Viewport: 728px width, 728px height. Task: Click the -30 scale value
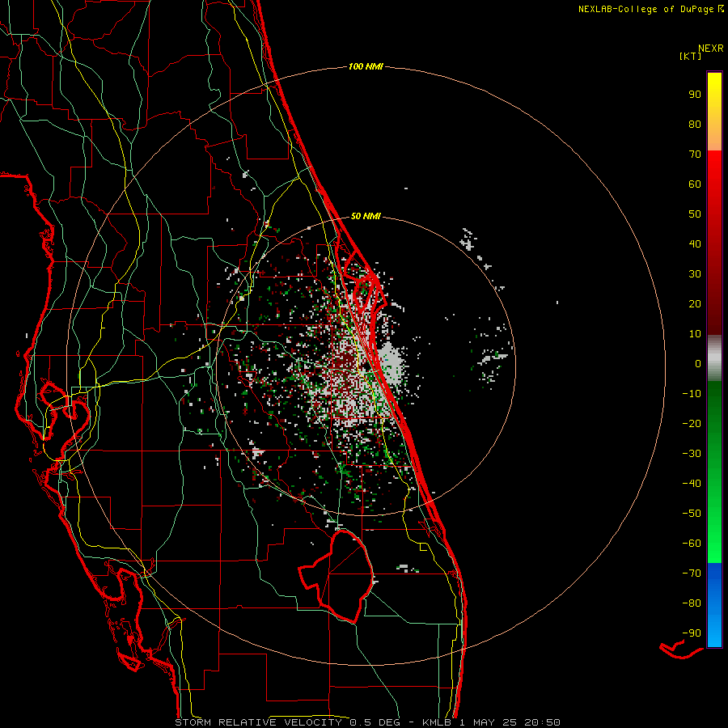[692, 454]
